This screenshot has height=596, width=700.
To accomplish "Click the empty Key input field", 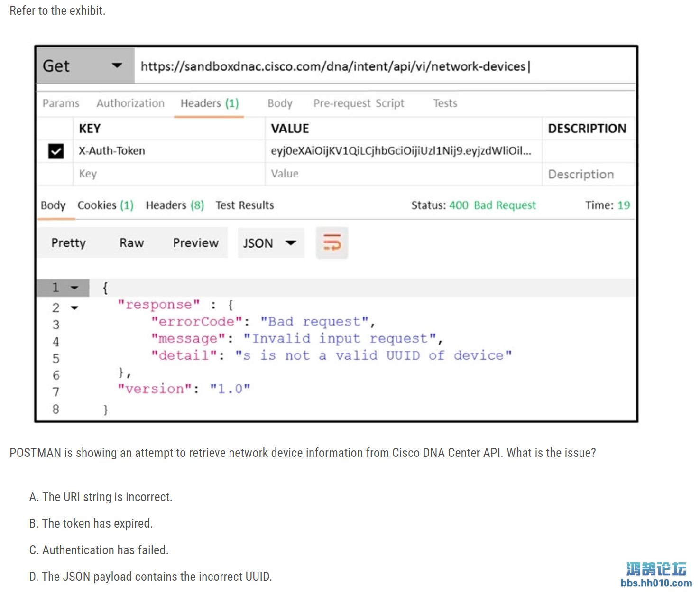I will coord(169,174).
